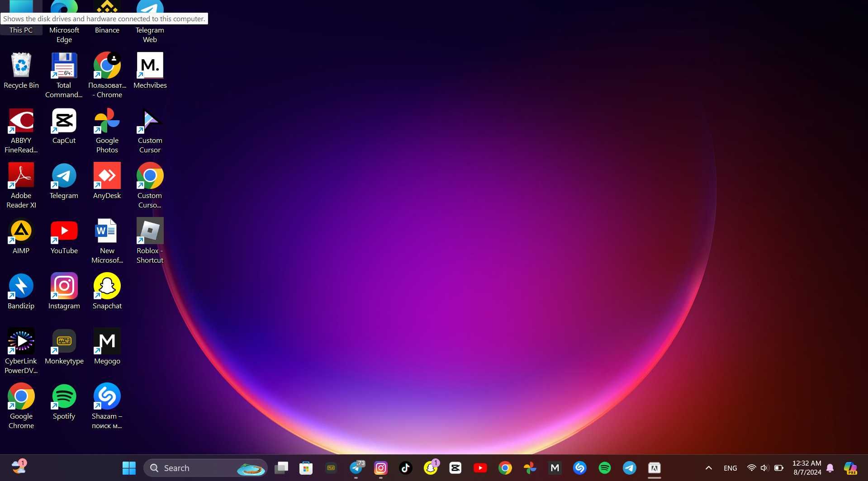The width and height of the screenshot is (868, 481).
Task: Select the Пользоват... - Chrome profile shortcut
Action: tap(107, 75)
